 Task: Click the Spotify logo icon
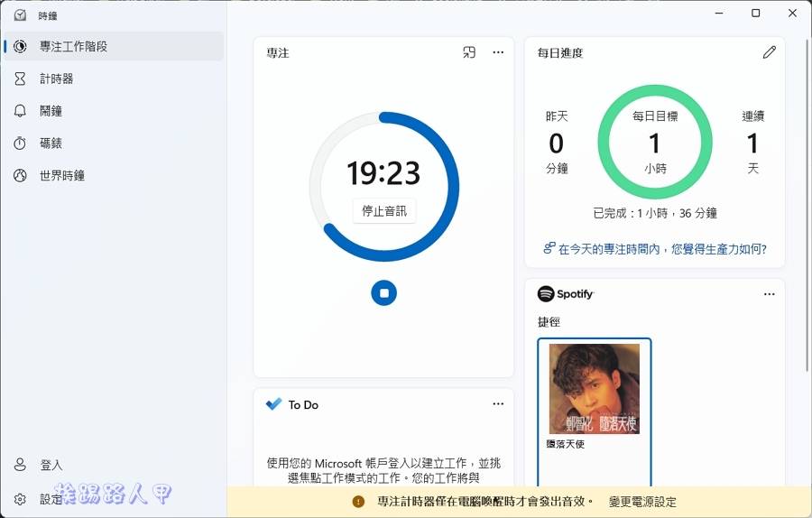[545, 294]
